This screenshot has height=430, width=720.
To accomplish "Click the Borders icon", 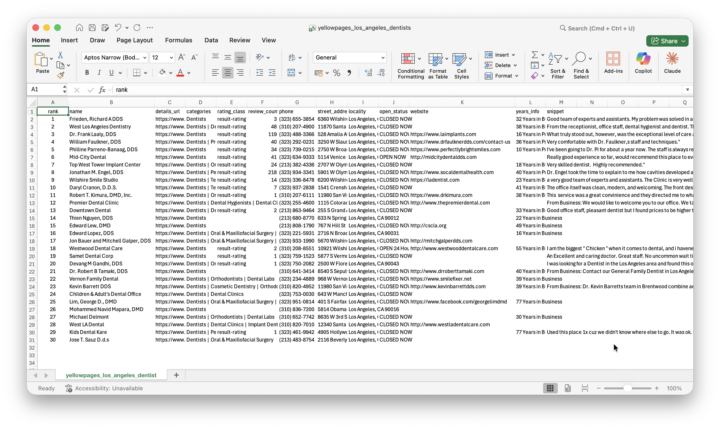I will (x=136, y=73).
